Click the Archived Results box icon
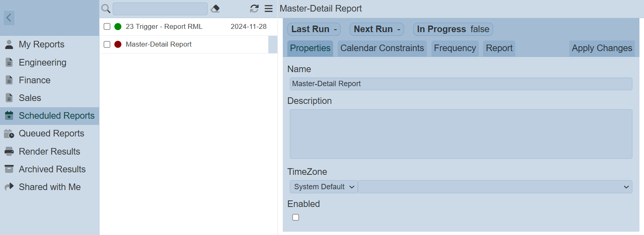 point(9,169)
